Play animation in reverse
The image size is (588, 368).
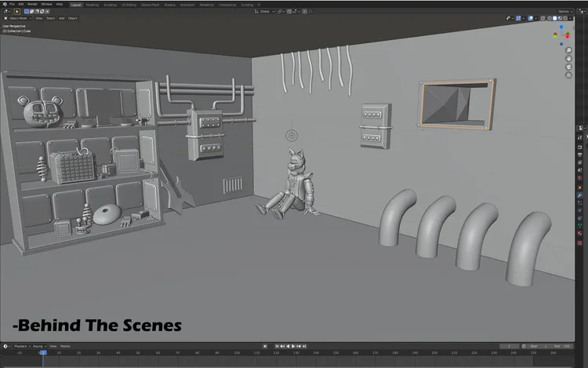(x=288, y=346)
